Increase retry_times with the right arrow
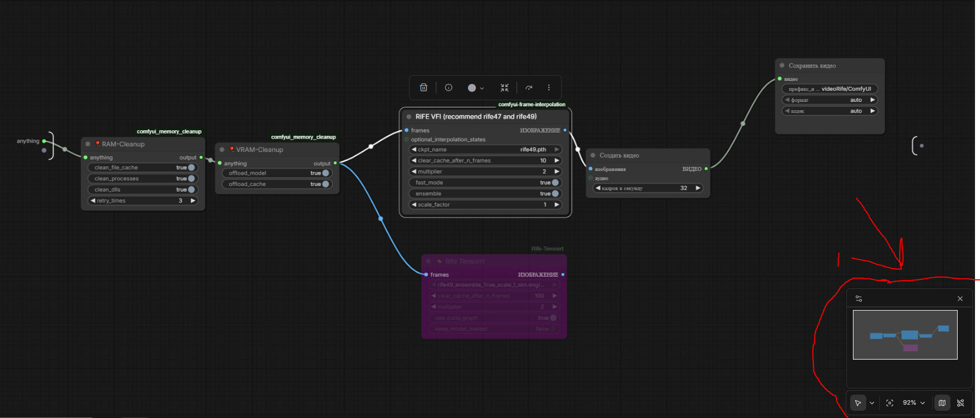The height and width of the screenshot is (418, 980). (193, 201)
